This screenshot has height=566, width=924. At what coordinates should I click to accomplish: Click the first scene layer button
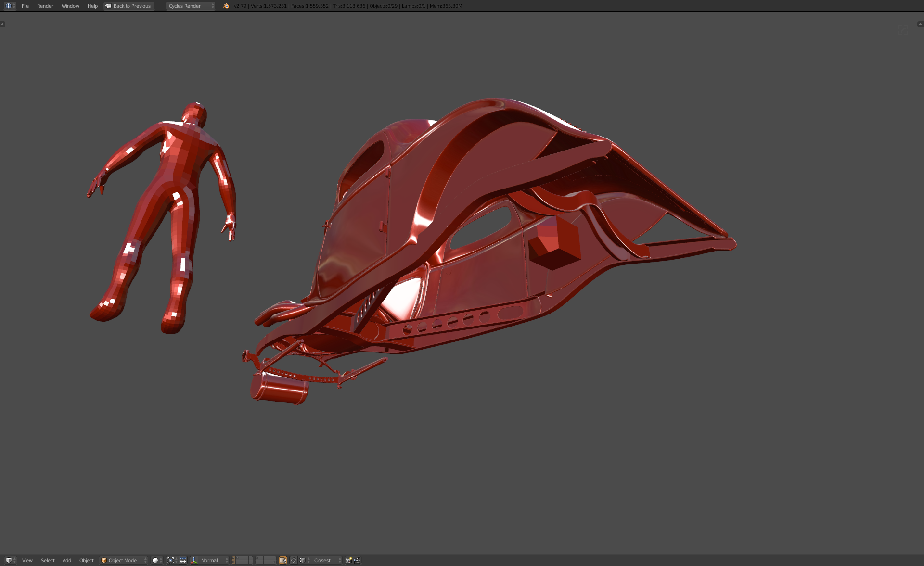234,558
